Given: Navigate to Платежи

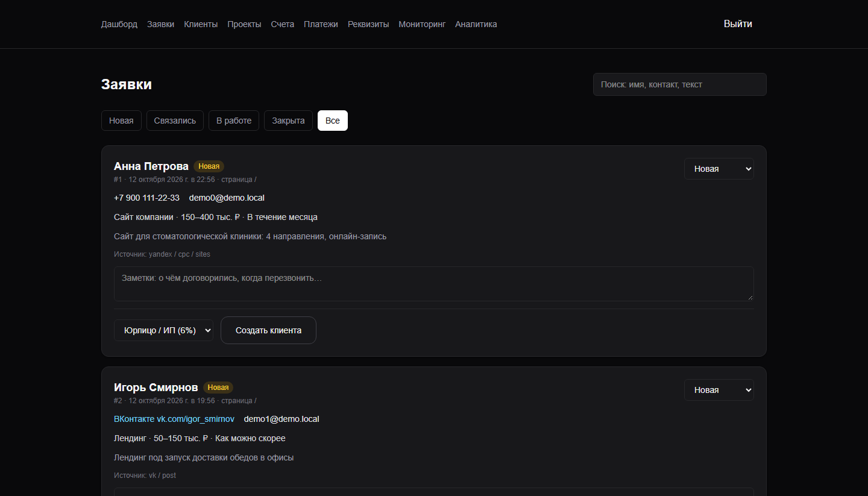Looking at the screenshot, I should [x=321, y=24].
